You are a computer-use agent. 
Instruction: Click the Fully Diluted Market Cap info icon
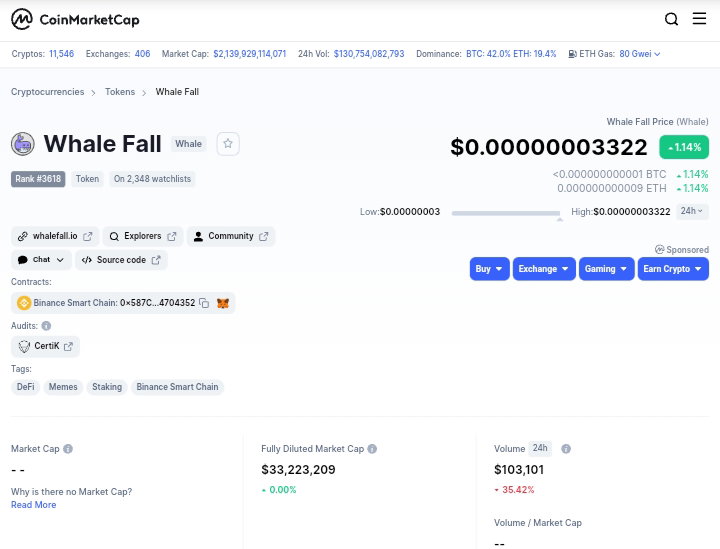click(x=372, y=449)
